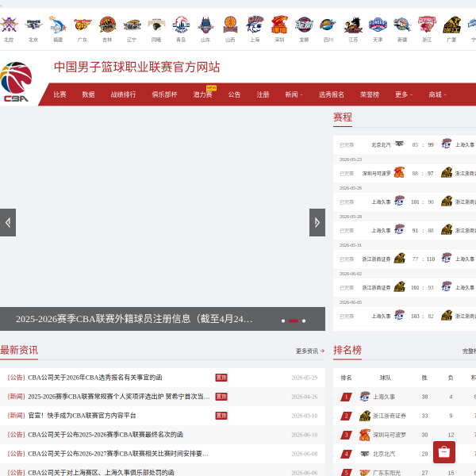Open the 山西 team logo in top strip
Screen dimensions: 476x476
(230, 25)
